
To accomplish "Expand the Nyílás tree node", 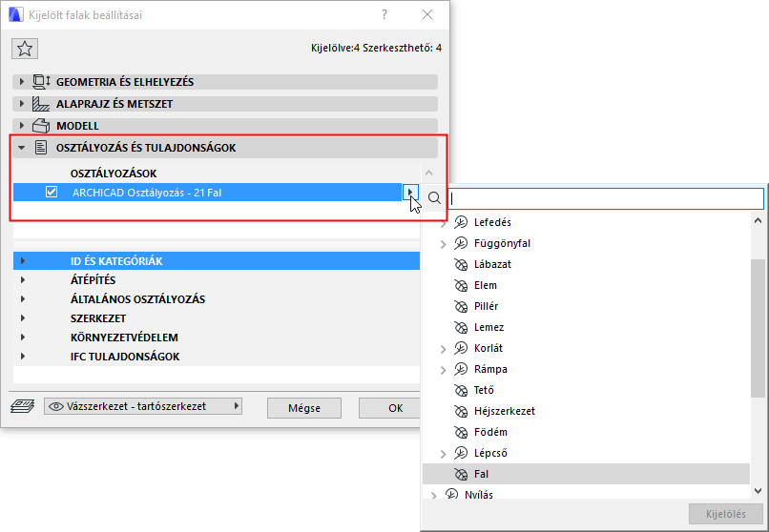I will click(434, 495).
